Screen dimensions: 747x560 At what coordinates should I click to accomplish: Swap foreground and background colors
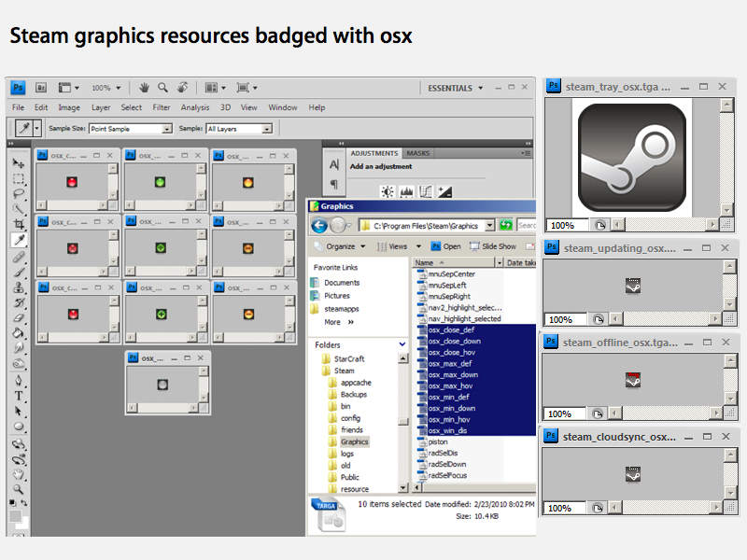(x=24, y=502)
